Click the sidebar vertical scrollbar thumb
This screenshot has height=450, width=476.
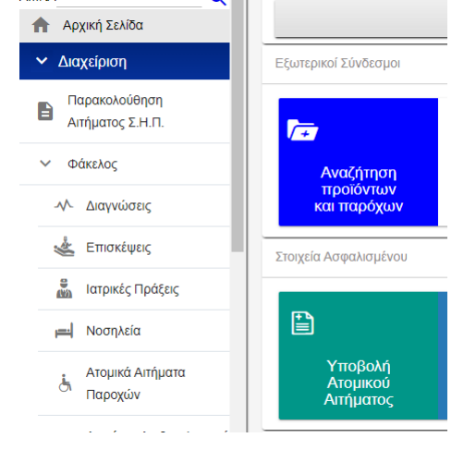238,126
